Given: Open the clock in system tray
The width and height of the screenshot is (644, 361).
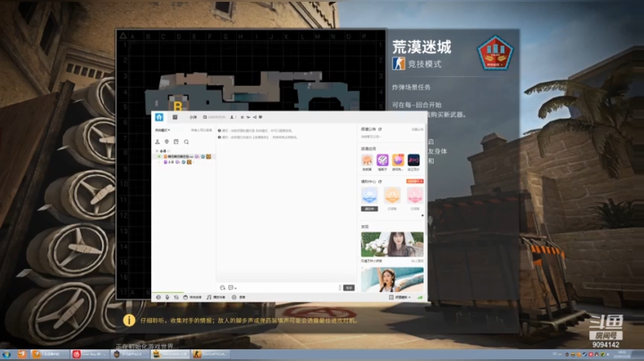Looking at the screenshot, I should coord(623,354).
